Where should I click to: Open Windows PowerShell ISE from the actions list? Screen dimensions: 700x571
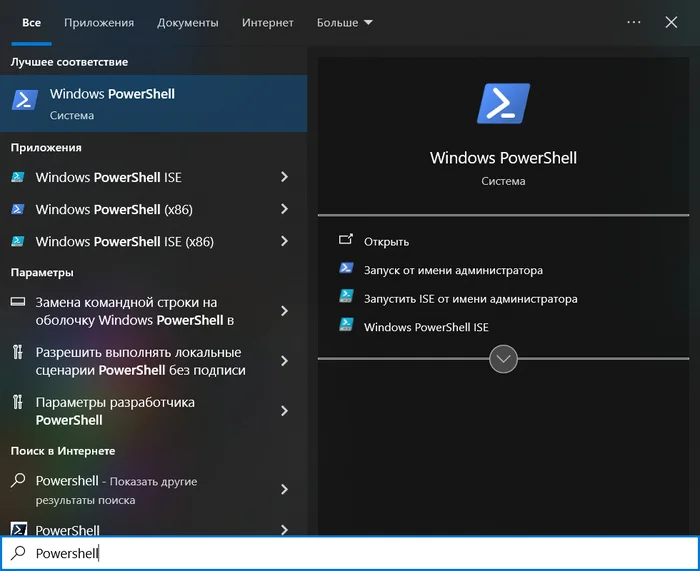click(x=426, y=327)
